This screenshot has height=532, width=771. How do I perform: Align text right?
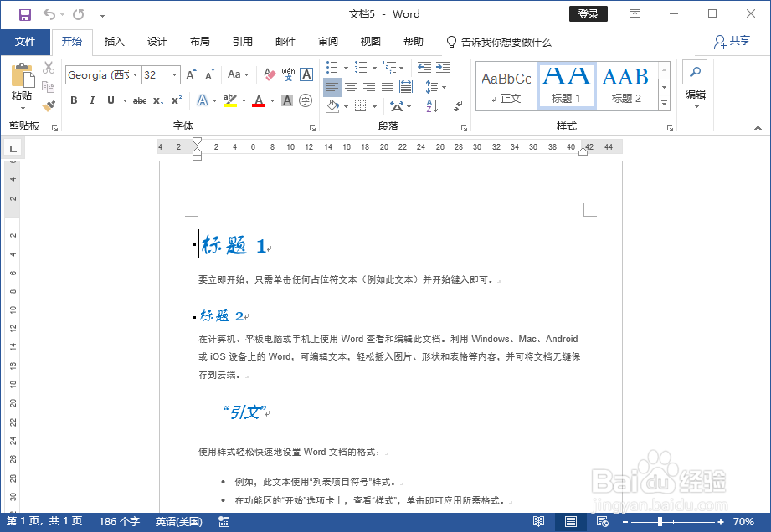coord(369,88)
